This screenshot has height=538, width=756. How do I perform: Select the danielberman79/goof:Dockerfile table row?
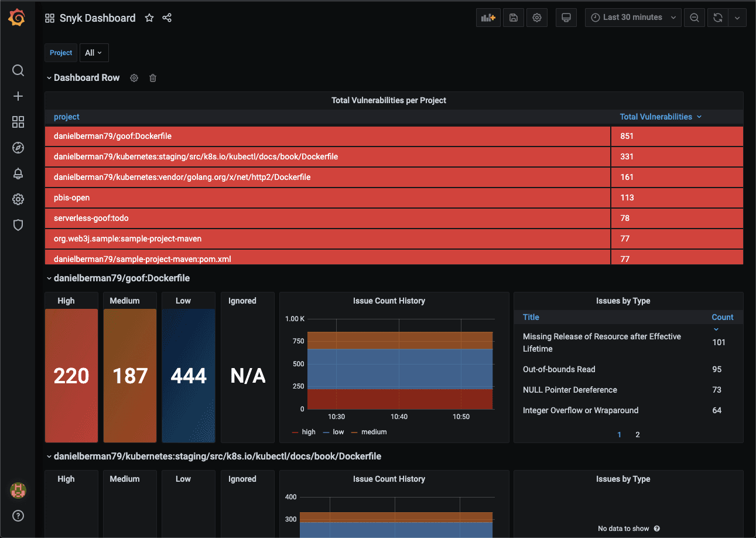pos(394,136)
